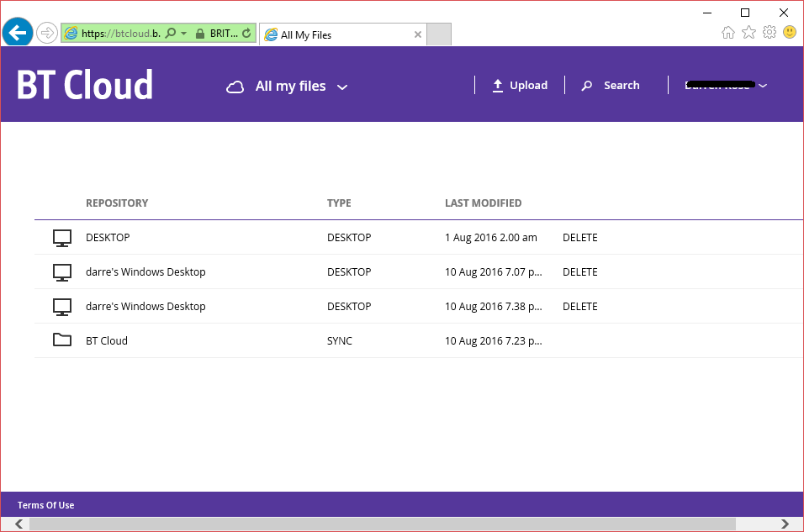Click the cloud icon beside All my files

point(235,86)
